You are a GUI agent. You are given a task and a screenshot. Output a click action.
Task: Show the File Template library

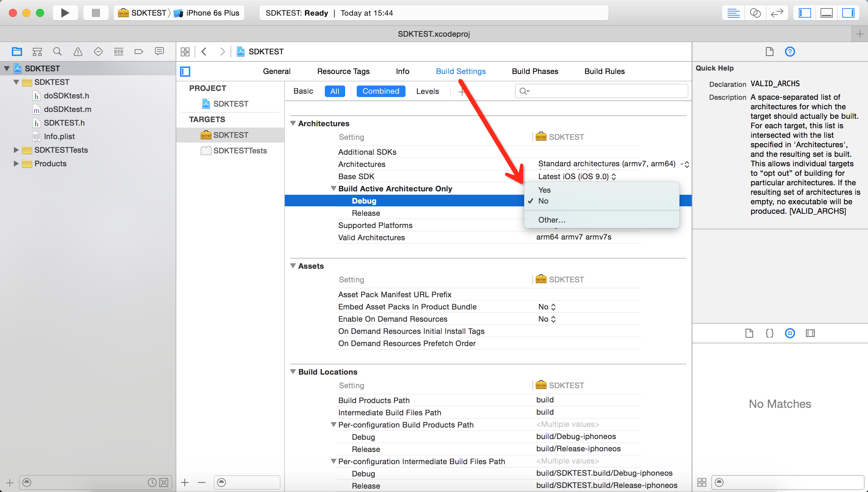coord(749,333)
